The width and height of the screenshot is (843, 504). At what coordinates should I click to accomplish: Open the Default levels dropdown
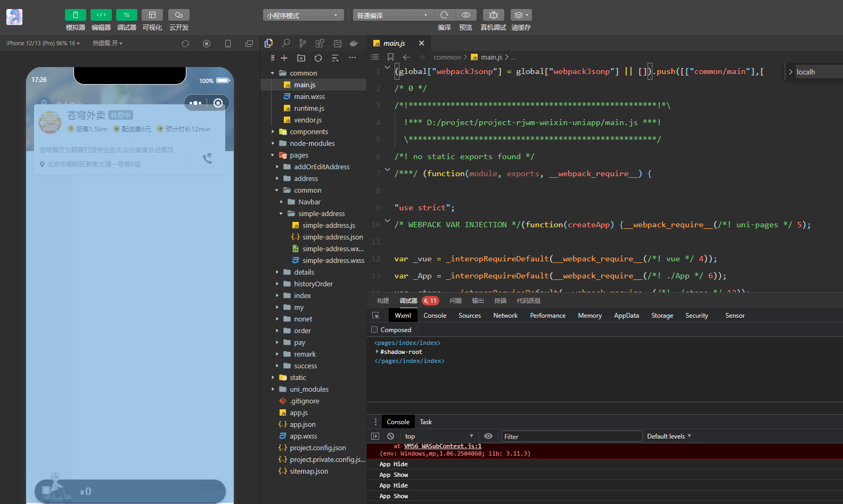pyautogui.click(x=669, y=436)
